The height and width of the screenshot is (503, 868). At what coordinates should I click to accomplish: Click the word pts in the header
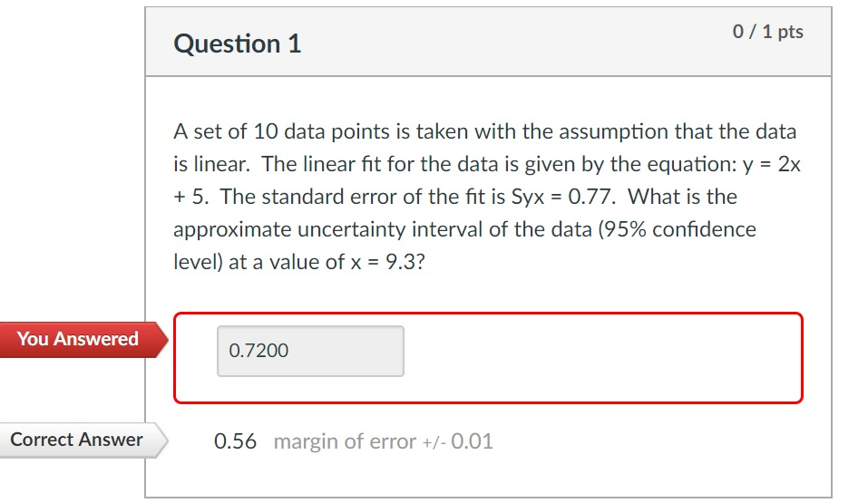tap(791, 32)
